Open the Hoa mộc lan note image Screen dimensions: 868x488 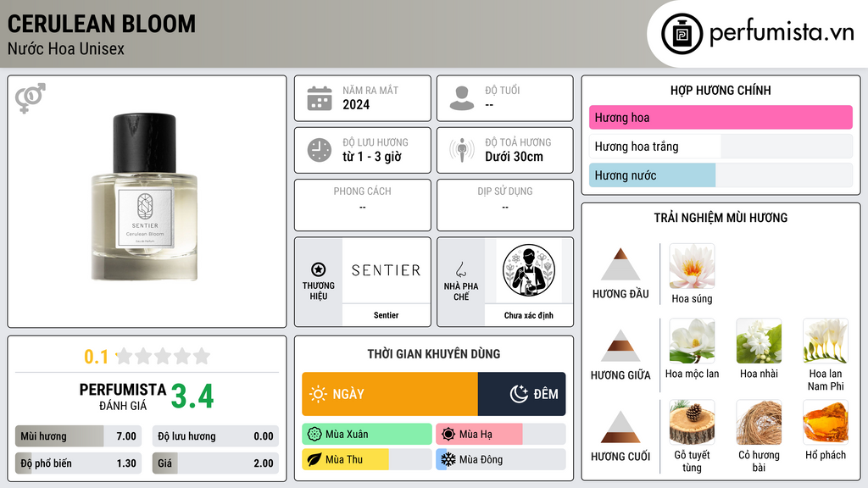[692, 341]
